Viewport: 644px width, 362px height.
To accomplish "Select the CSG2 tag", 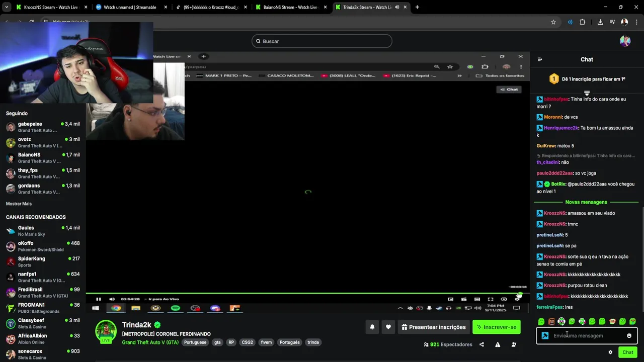I will (247, 342).
